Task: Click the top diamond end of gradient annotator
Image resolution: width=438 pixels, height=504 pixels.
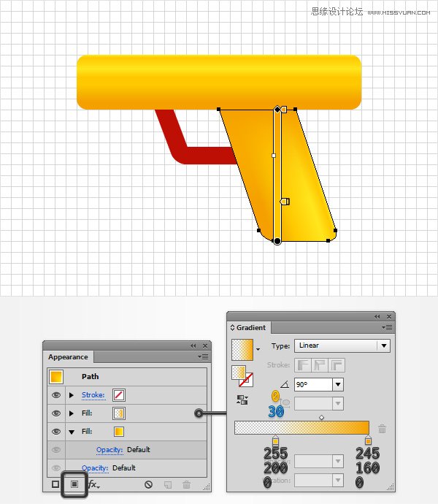Action: click(x=277, y=110)
